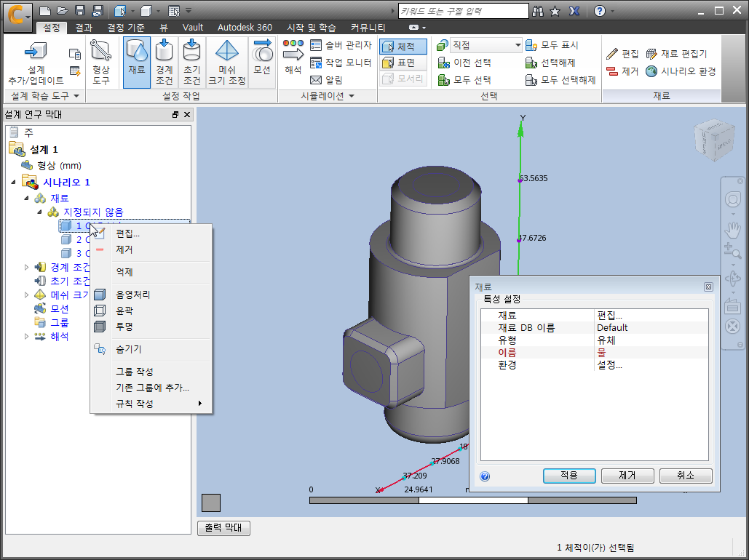Viewport: 749px width, 560px height.
Task: Open the 직접 selection dropdown
Action: click(486, 45)
